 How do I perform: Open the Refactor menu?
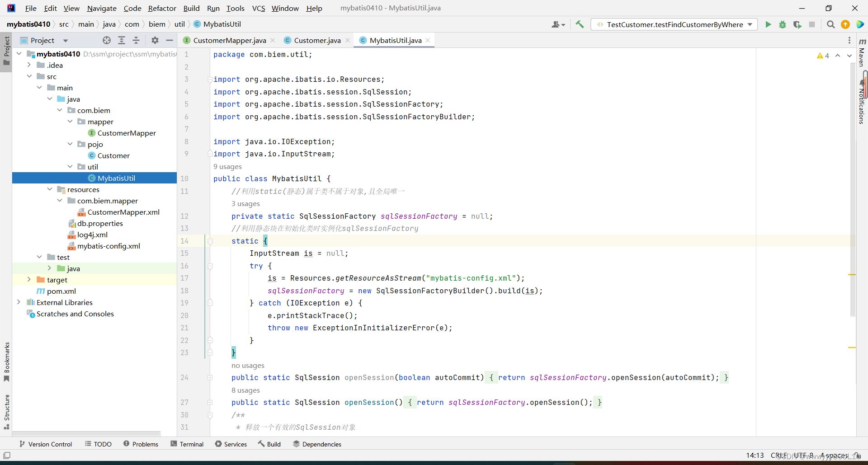click(x=162, y=8)
